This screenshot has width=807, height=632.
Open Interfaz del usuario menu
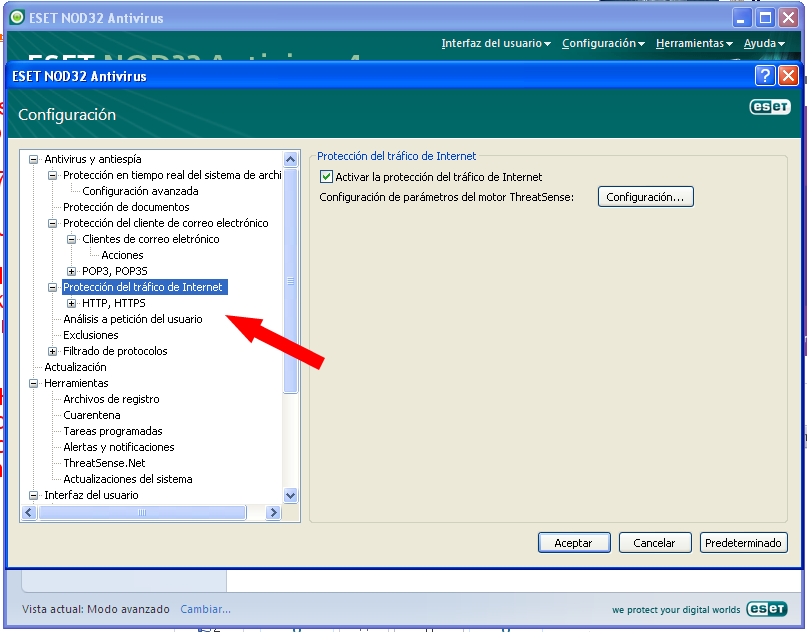pos(496,43)
